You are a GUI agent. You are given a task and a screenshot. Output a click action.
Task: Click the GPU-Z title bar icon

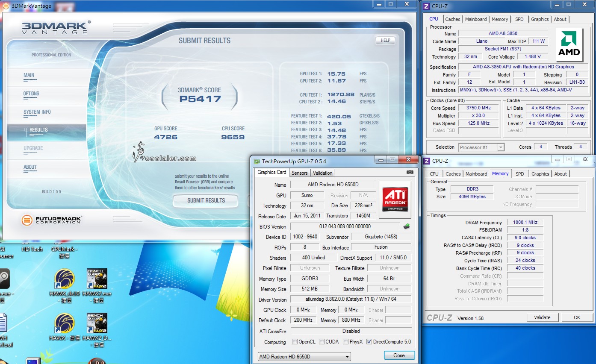[x=257, y=161]
